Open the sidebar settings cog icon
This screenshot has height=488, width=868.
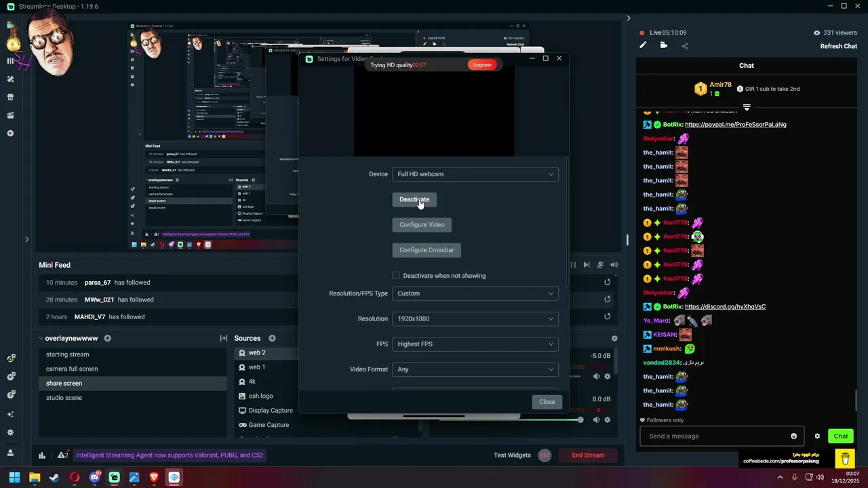coord(10,432)
